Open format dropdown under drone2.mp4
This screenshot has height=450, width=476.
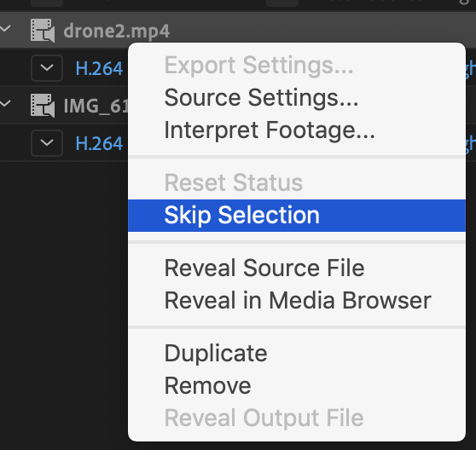pos(47,68)
